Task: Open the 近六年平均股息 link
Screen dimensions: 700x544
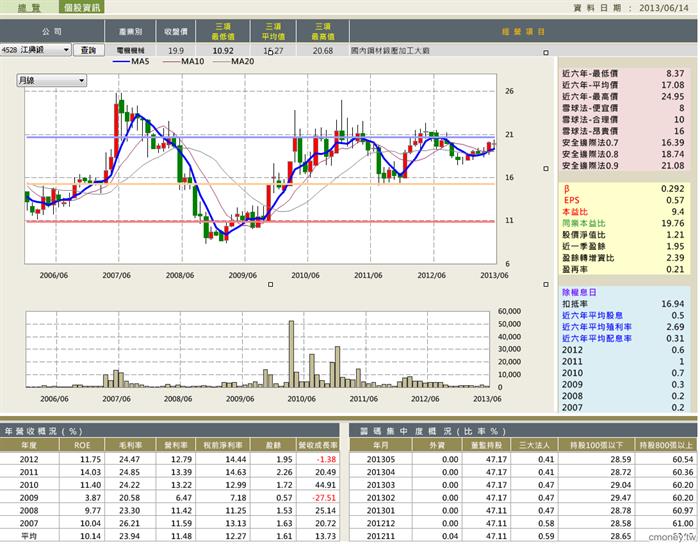Action: point(592,316)
